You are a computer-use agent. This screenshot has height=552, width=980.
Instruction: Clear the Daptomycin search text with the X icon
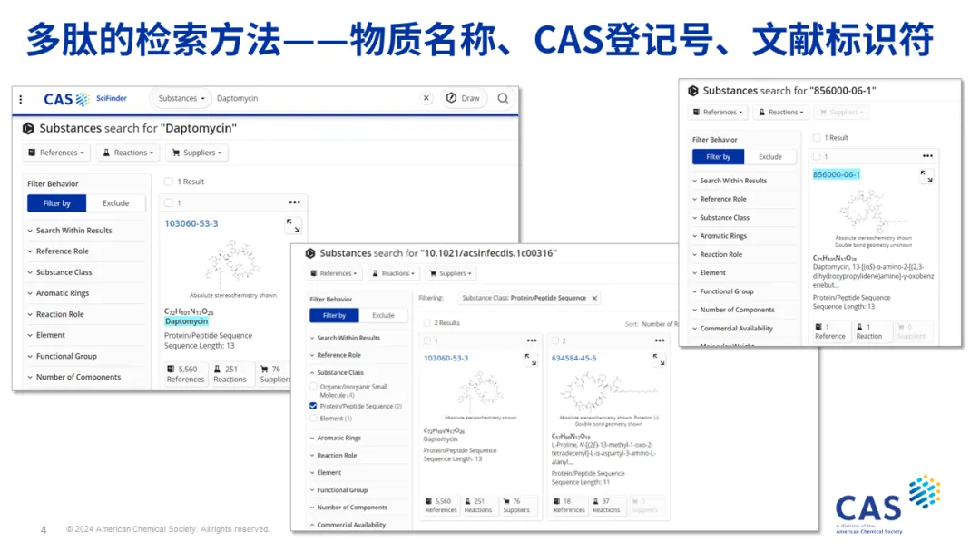click(x=426, y=98)
